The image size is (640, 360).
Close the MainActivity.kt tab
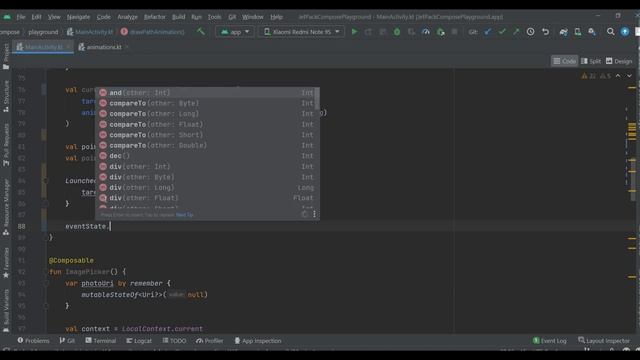point(69,47)
